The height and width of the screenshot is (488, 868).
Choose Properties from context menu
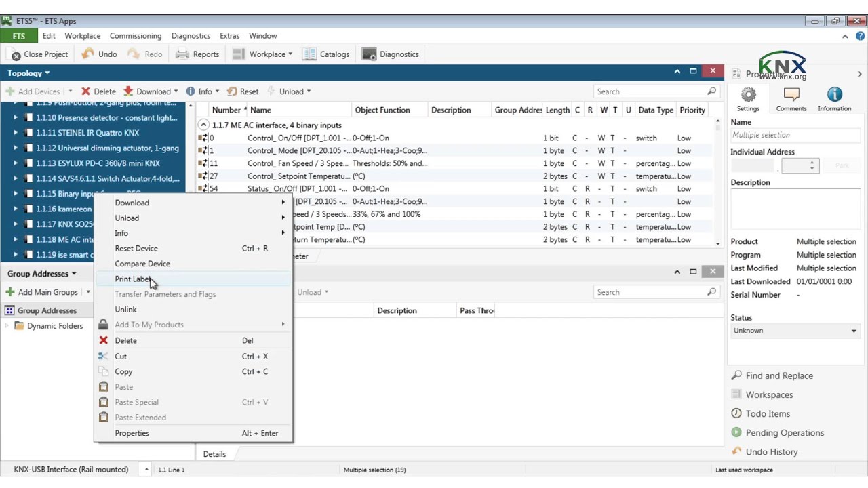[193, 433]
